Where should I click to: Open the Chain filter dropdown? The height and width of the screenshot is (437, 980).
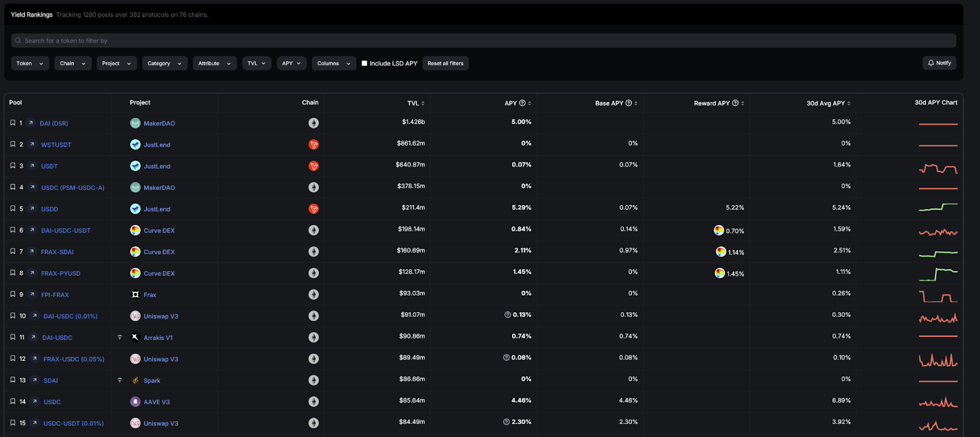[x=73, y=63]
